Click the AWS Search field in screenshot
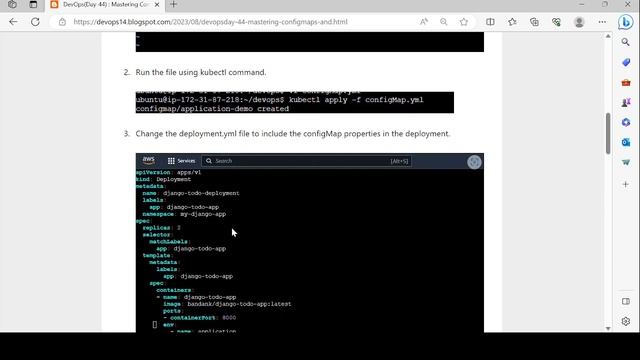This screenshot has width=640, height=360. (307, 161)
